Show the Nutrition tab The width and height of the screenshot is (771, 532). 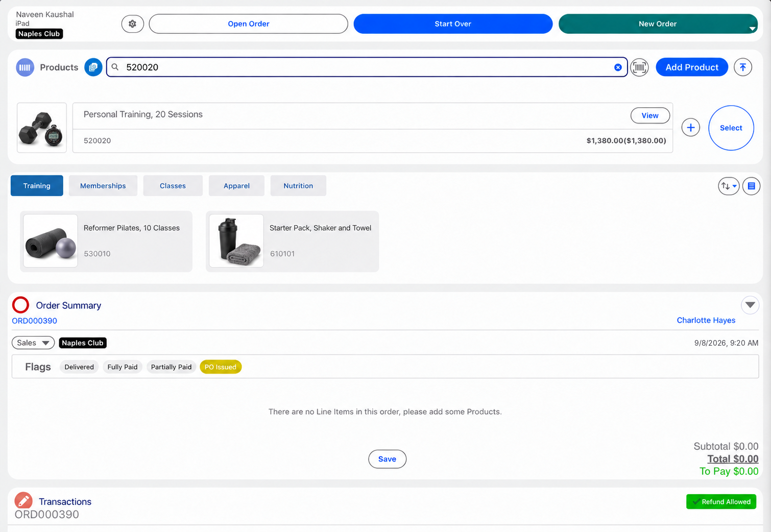point(298,186)
